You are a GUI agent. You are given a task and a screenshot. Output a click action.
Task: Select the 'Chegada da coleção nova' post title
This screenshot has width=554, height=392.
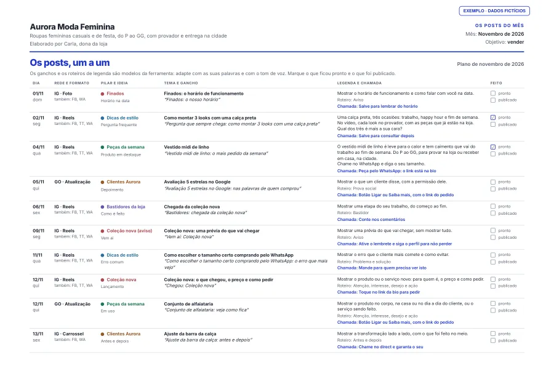point(192,207)
